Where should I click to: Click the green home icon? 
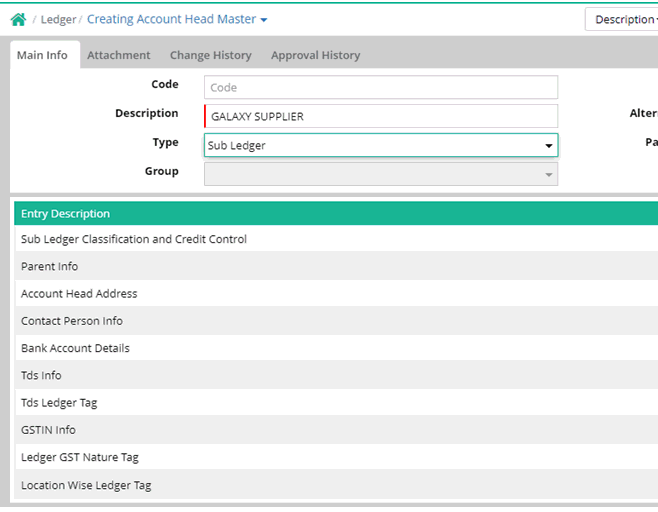18,19
